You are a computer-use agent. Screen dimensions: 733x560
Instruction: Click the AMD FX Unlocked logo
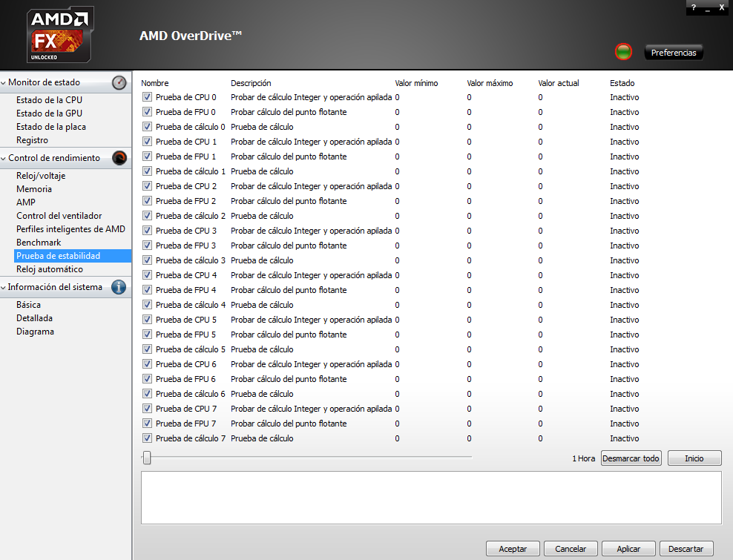(60, 35)
